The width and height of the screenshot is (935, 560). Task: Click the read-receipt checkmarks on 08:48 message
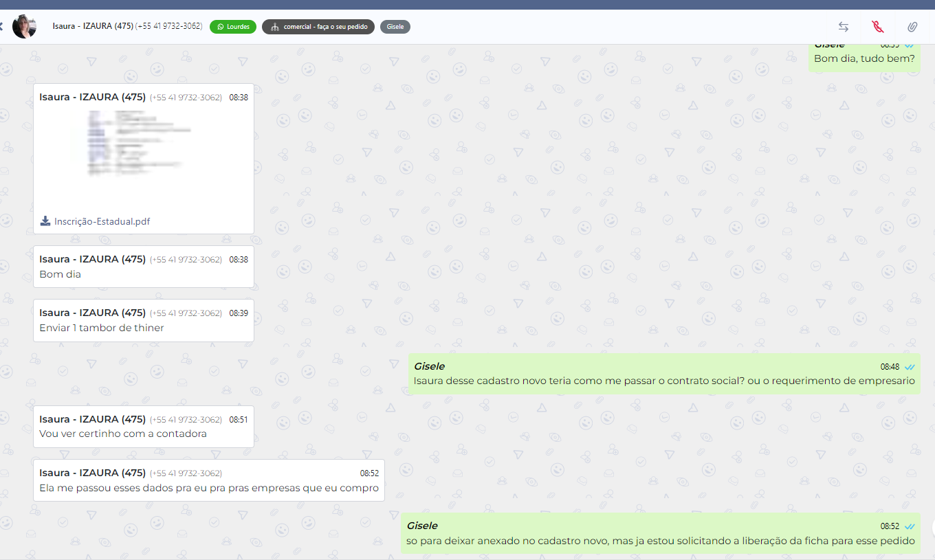point(910,367)
